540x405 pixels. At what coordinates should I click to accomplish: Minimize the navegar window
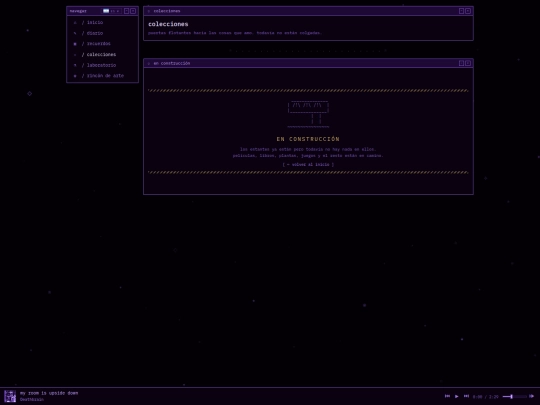point(126,11)
